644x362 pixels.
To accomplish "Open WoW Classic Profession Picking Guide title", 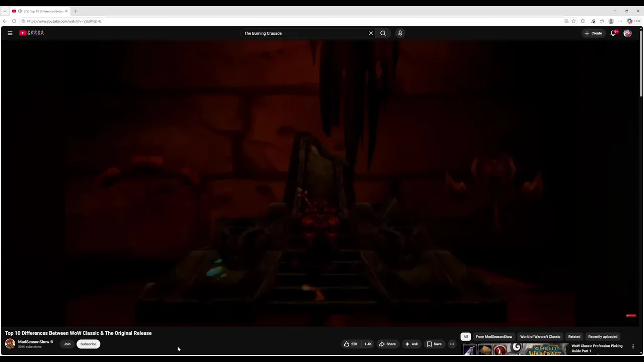I will pos(597,348).
